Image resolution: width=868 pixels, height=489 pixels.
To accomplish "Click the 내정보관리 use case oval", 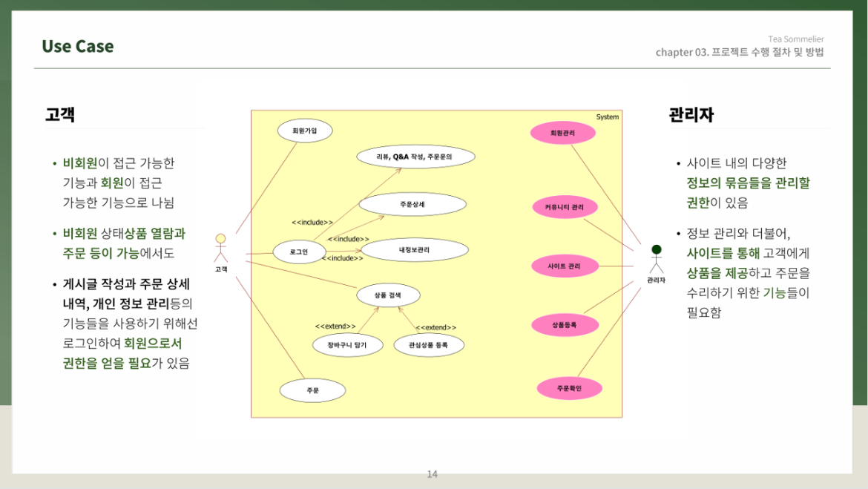I will [x=415, y=250].
